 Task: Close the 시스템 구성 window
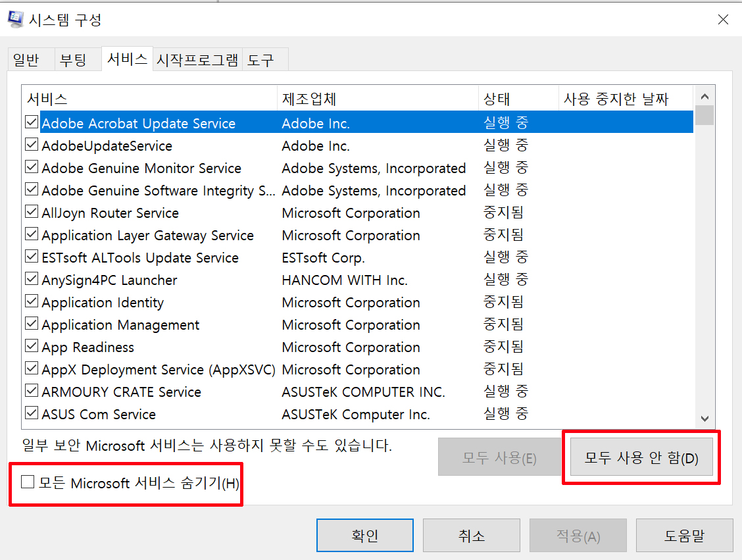tap(723, 19)
